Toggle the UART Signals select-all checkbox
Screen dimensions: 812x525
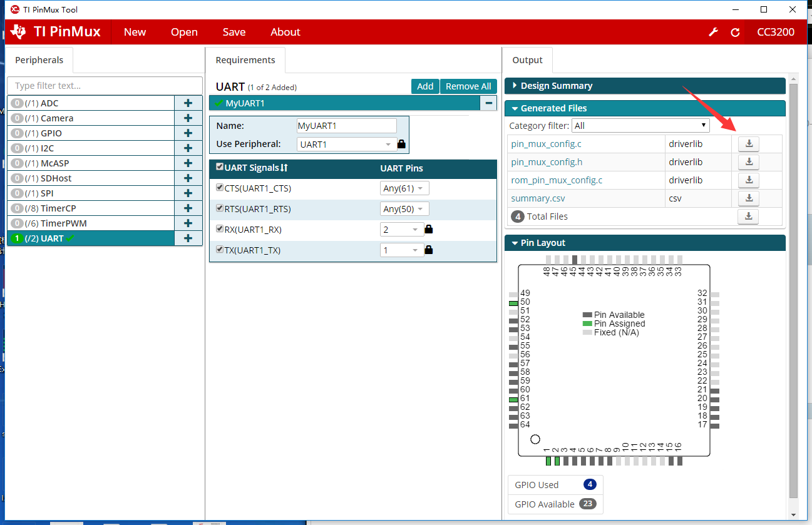pyautogui.click(x=220, y=167)
